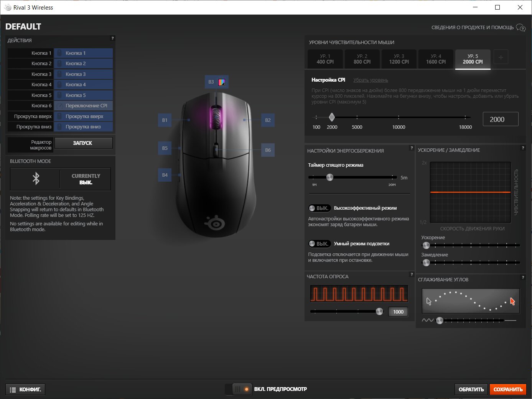Click the Ускорение slider handle

click(x=426, y=245)
